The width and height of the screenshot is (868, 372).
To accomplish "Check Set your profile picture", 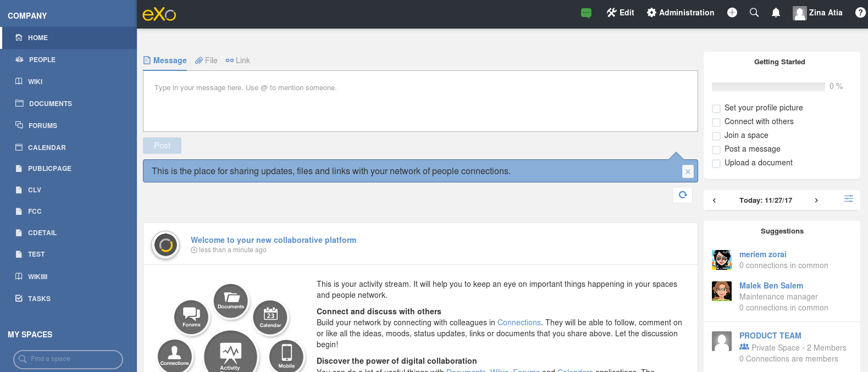I will pyautogui.click(x=716, y=108).
